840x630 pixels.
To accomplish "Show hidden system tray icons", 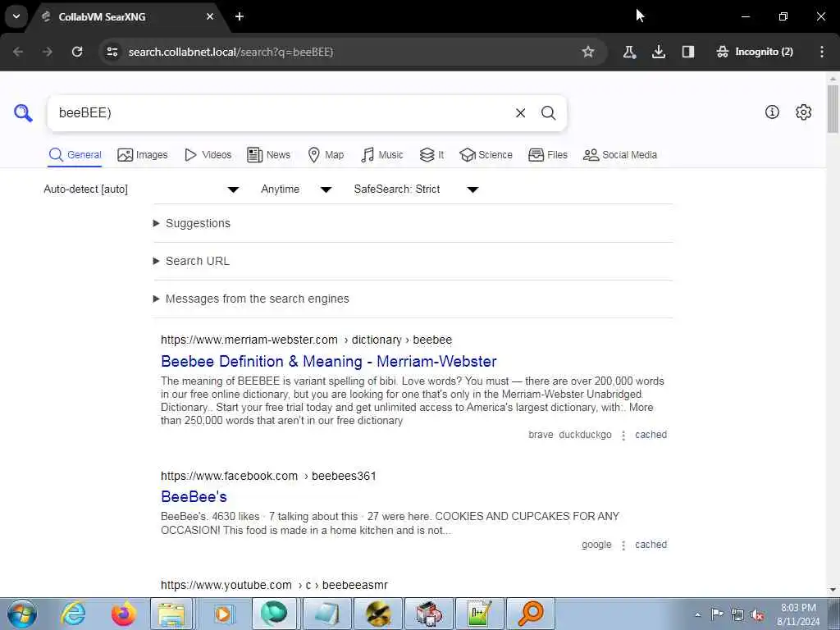I will pyautogui.click(x=697, y=614).
